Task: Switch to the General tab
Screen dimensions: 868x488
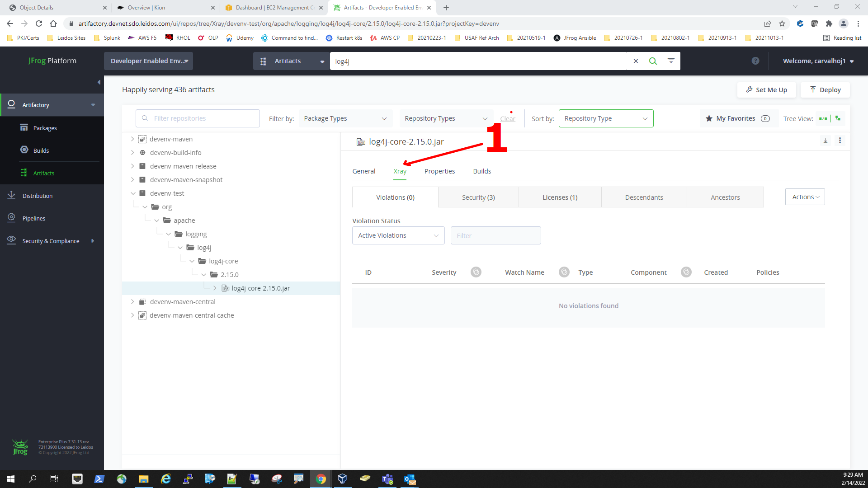Action: pyautogui.click(x=364, y=171)
